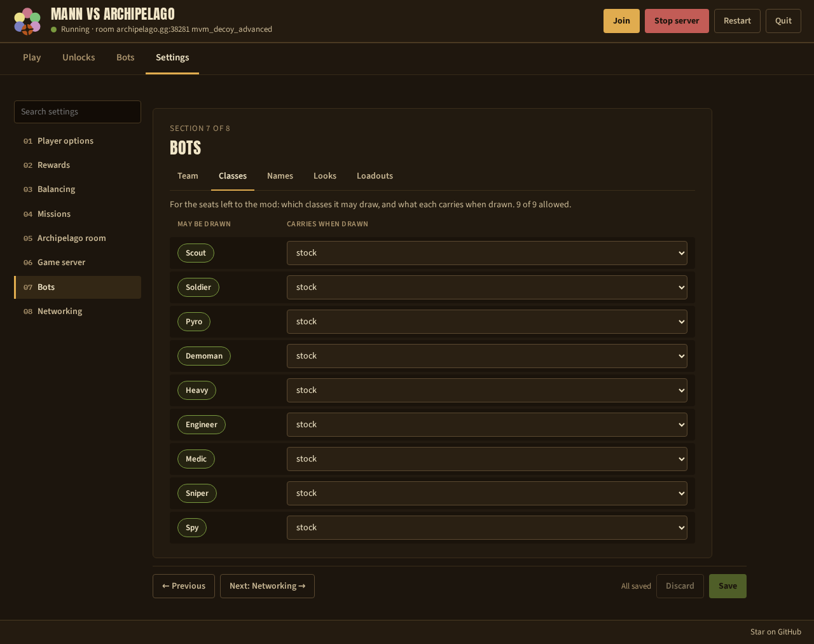
Task: Open the Medic loadout dropdown
Action: (487, 459)
